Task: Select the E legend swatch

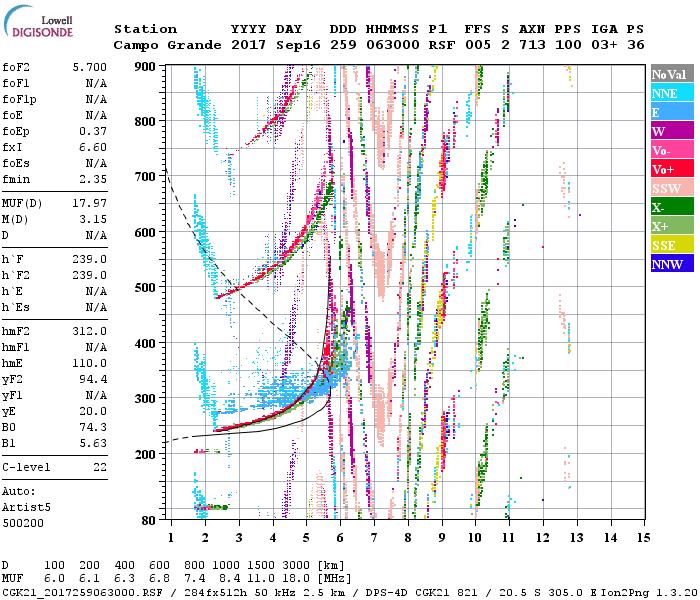Action: (672, 112)
